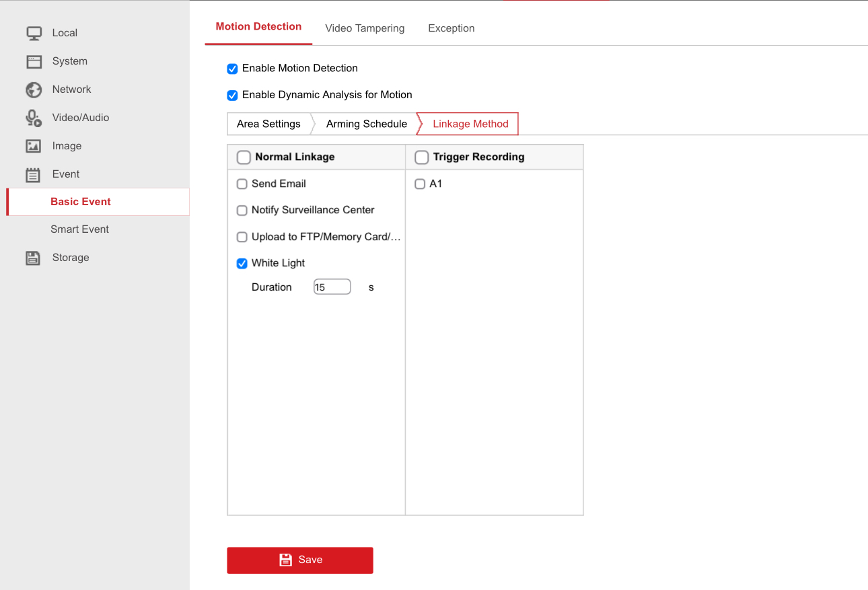Open the Exception tab
Viewport: 868px width, 590px height.
point(451,28)
